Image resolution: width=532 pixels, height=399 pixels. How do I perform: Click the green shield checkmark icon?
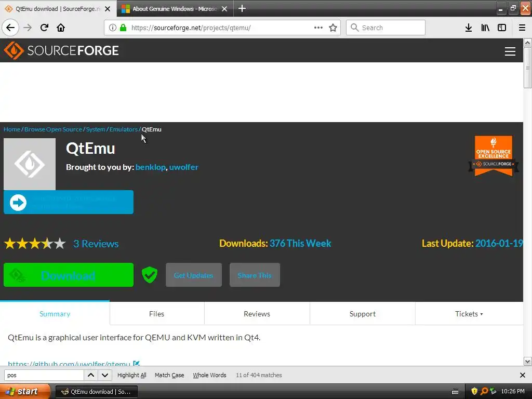point(149,275)
